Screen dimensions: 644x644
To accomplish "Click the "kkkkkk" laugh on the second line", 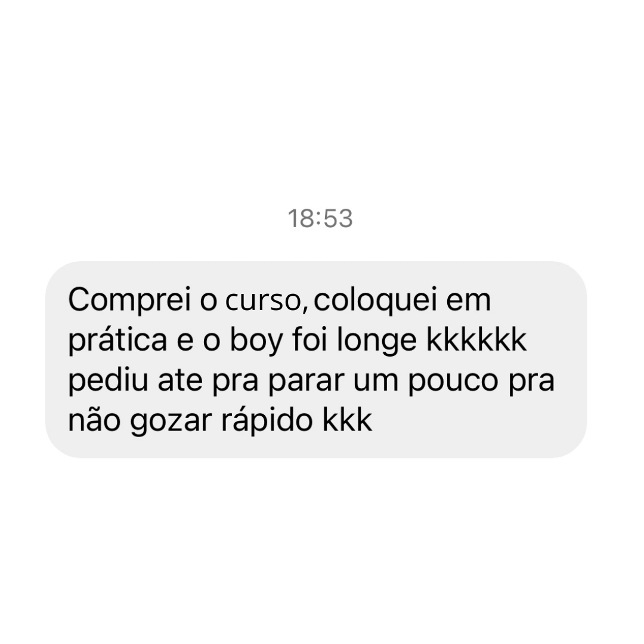I will pos(476,340).
